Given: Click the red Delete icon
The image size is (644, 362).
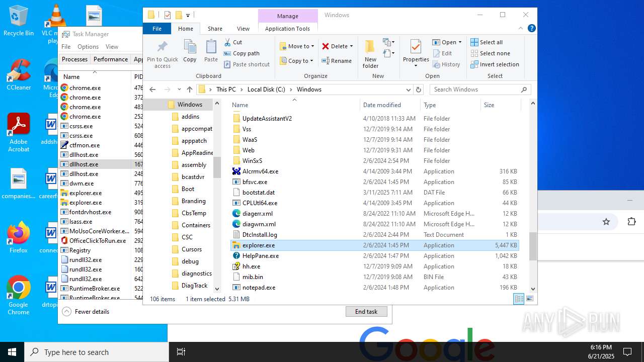Looking at the screenshot, I should coord(326,46).
